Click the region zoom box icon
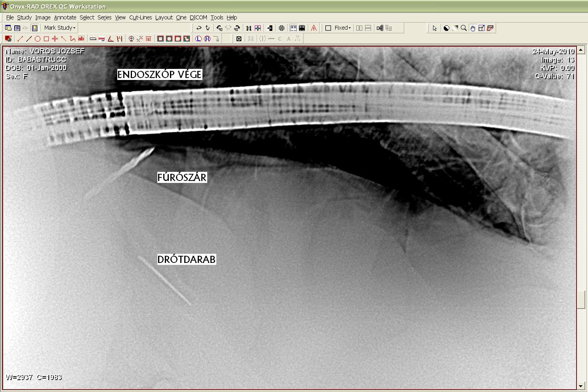 [x=481, y=28]
